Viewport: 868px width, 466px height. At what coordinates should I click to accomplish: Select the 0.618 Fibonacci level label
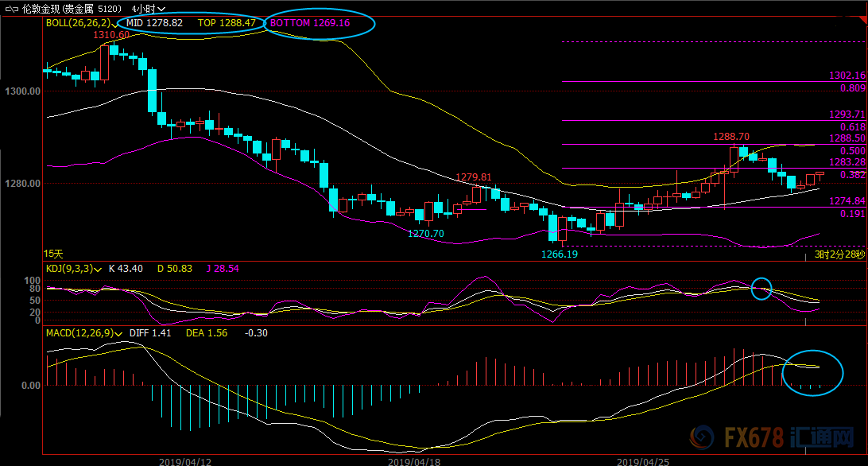(852, 127)
